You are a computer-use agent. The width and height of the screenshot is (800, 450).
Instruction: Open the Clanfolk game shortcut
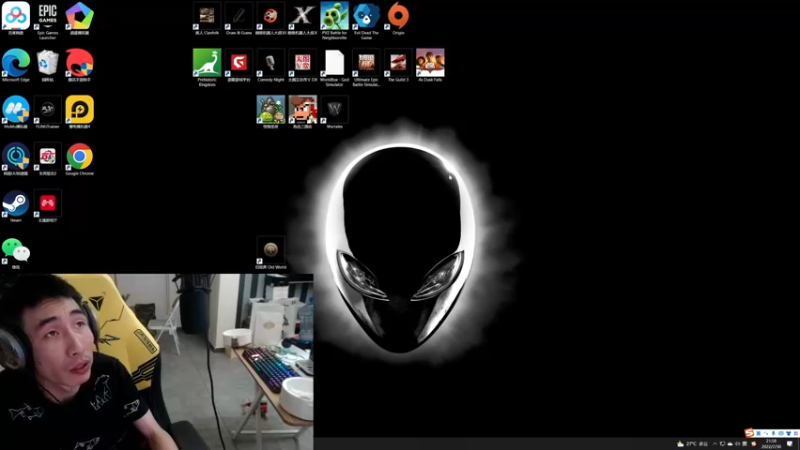207,16
